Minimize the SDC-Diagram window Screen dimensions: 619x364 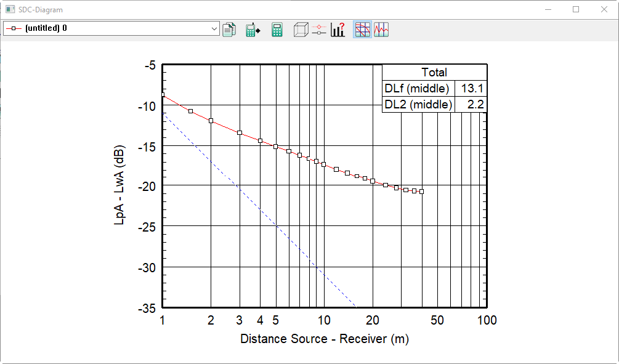pyautogui.click(x=548, y=9)
